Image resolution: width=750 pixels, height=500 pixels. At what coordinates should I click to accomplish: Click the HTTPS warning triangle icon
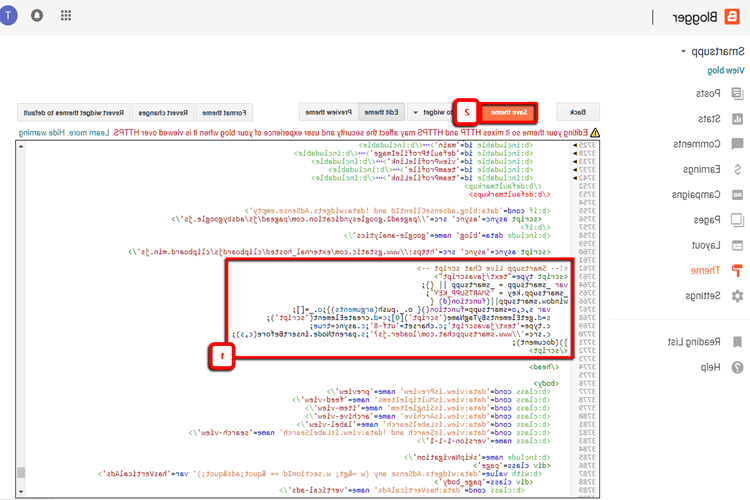[x=595, y=133]
